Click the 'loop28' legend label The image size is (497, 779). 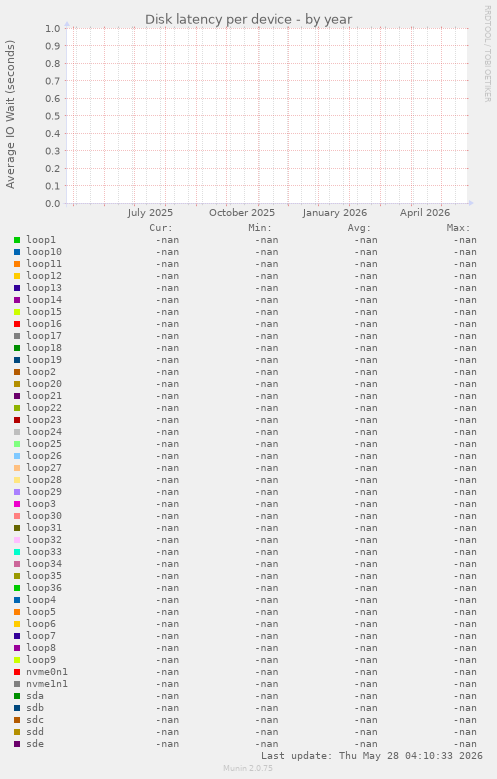point(44,480)
